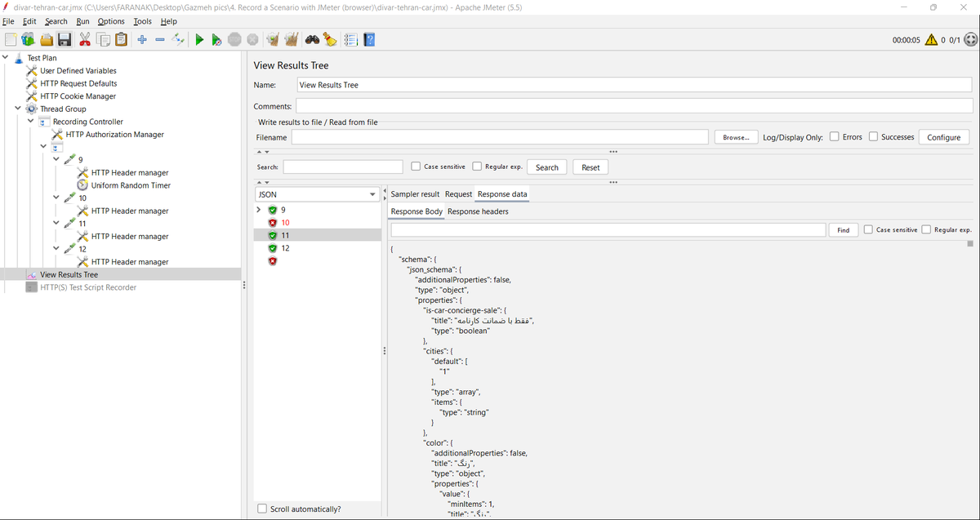Click the Toggle enable/disable toolbar icon
Screen dimensions: 980x520
[178, 39]
